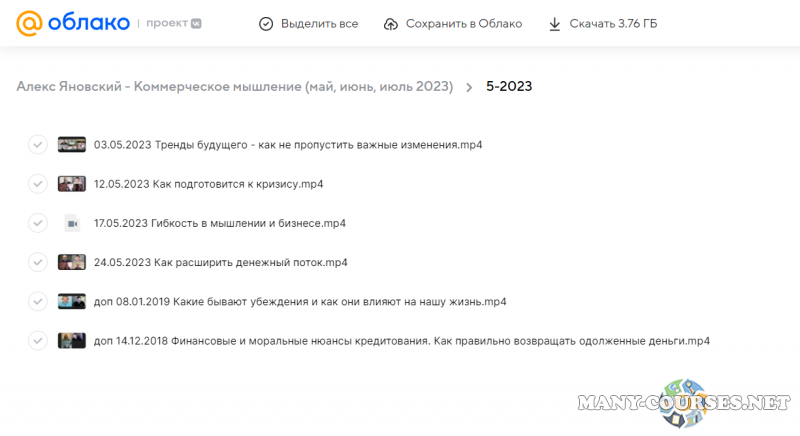This screenshot has width=800, height=436.
Task: Check the box for доп 14.12.2018 file
Action: (x=38, y=340)
